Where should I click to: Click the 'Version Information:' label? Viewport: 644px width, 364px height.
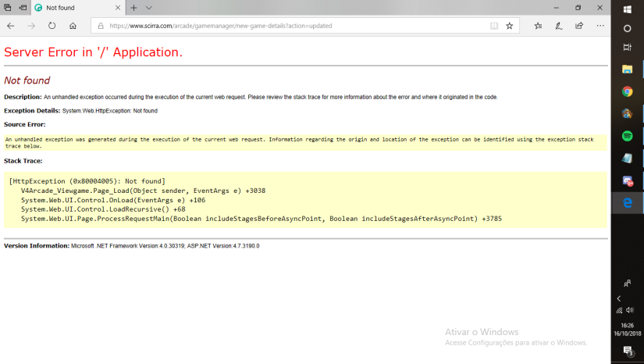[x=37, y=246]
